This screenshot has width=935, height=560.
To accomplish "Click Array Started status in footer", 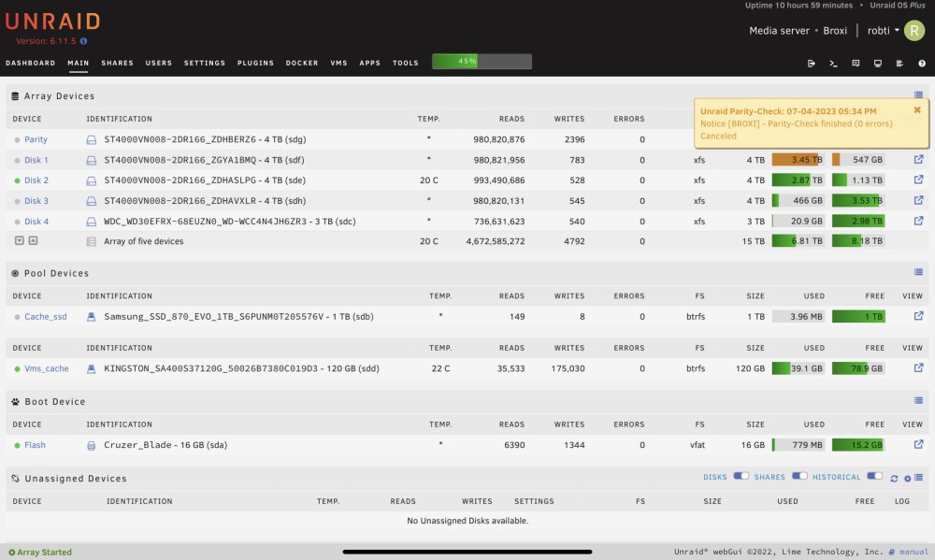I will pyautogui.click(x=40, y=553).
